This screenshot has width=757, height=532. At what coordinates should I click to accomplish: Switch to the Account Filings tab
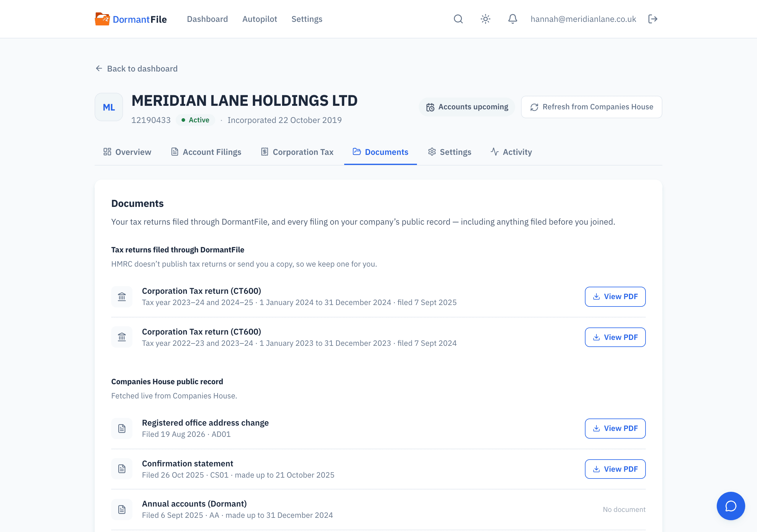(x=206, y=152)
